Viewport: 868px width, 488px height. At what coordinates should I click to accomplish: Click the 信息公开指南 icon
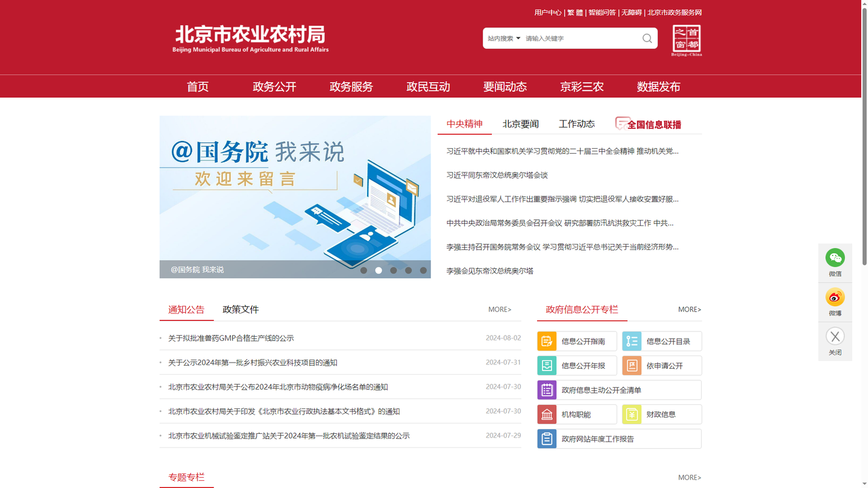point(547,341)
